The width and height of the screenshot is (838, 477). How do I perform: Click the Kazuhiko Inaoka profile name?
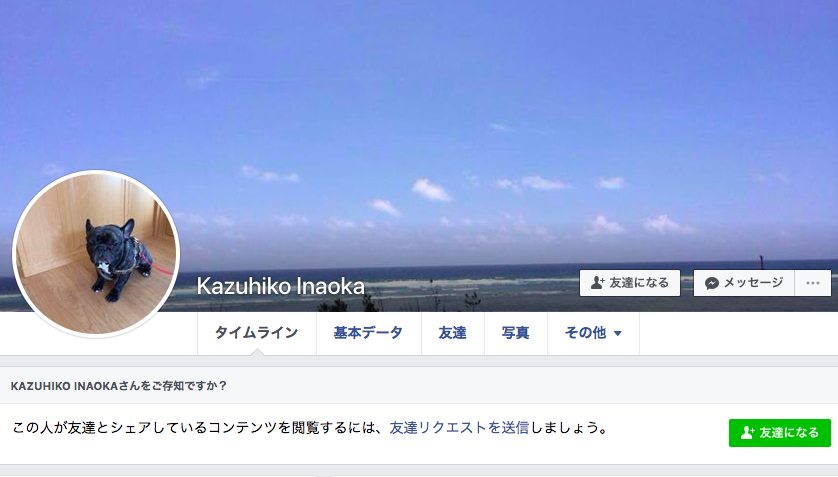coord(281,286)
